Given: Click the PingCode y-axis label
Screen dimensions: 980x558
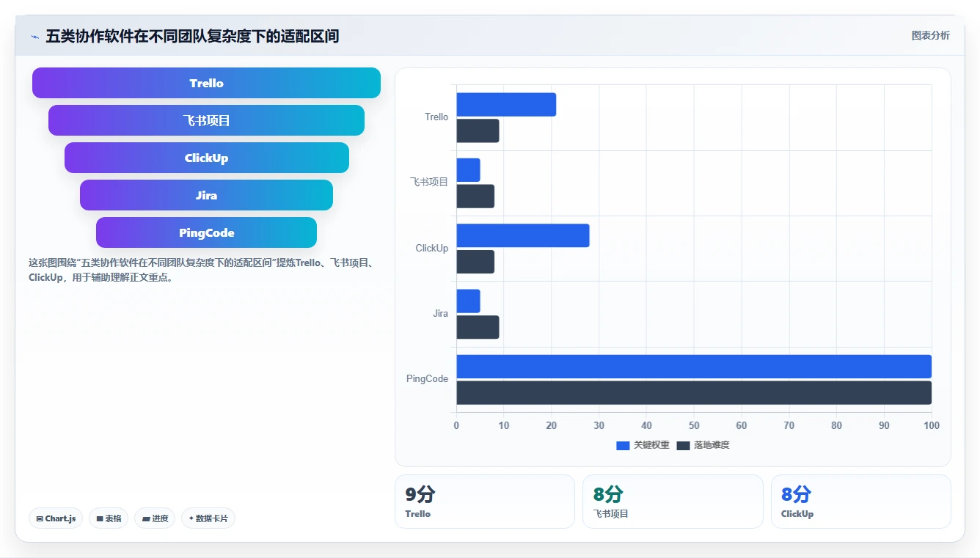Looking at the screenshot, I should coord(427,379).
